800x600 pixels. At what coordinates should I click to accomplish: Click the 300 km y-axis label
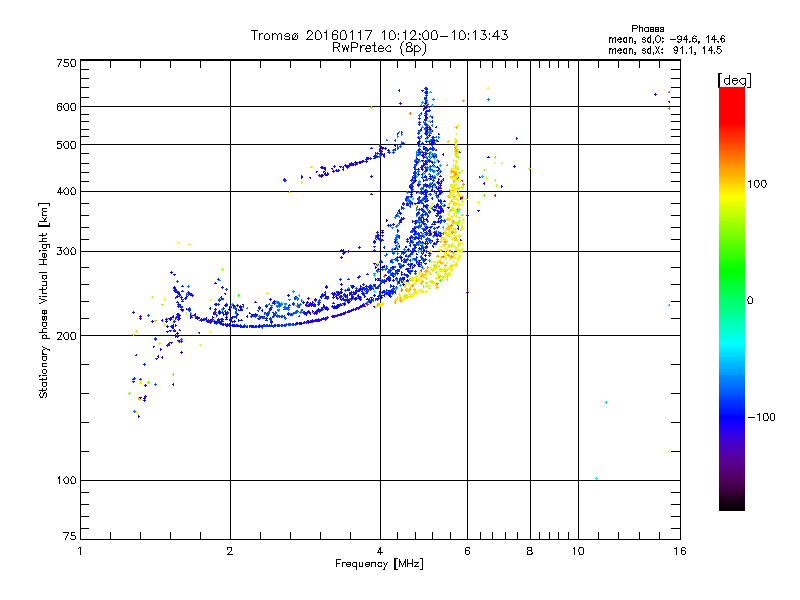(66, 251)
